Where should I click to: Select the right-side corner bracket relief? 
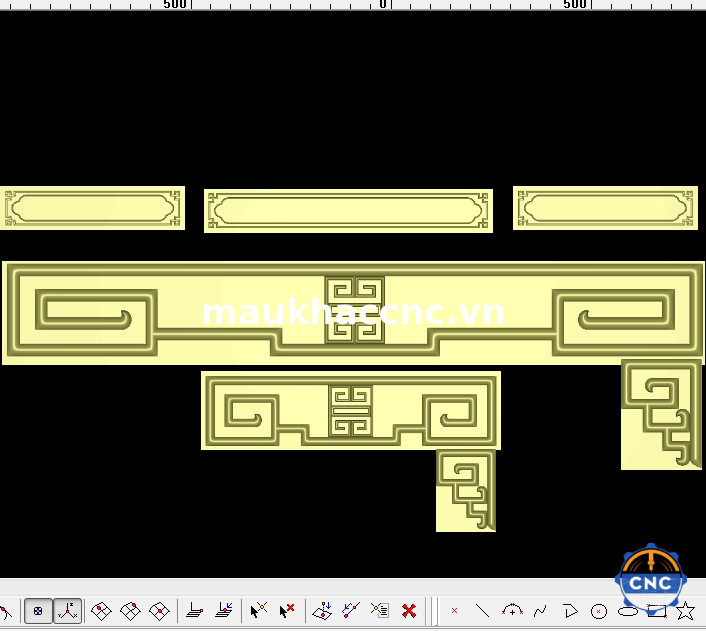[661, 414]
